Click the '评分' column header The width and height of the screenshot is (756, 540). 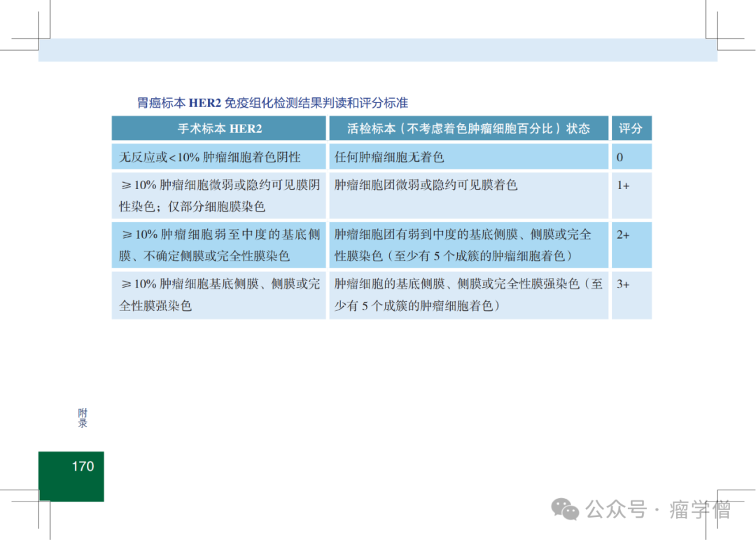pyautogui.click(x=631, y=128)
